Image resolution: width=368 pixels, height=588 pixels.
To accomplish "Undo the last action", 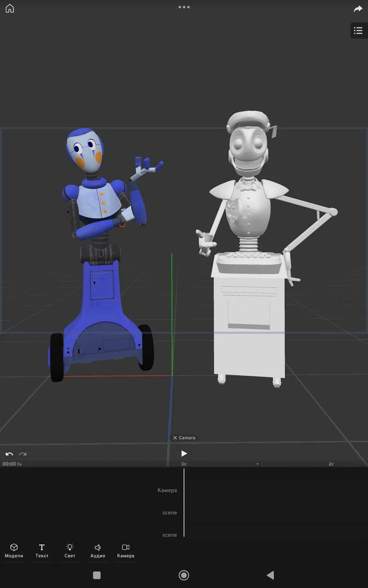I will click(x=9, y=454).
